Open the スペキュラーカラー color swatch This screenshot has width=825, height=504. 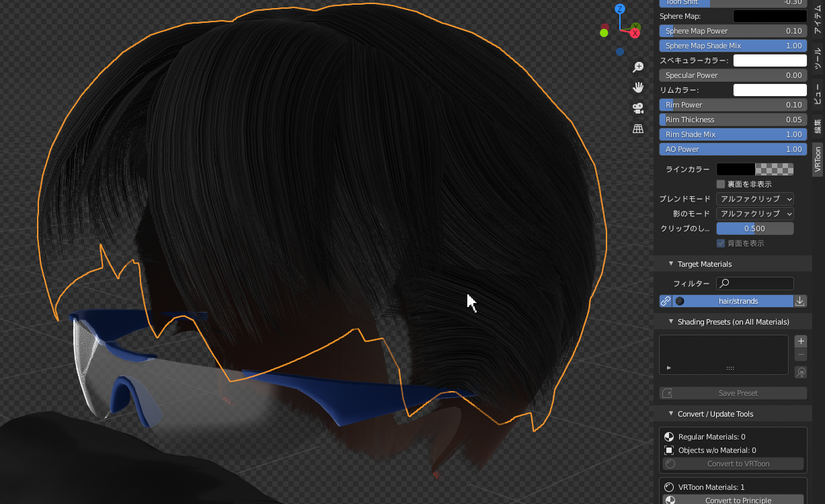click(770, 60)
